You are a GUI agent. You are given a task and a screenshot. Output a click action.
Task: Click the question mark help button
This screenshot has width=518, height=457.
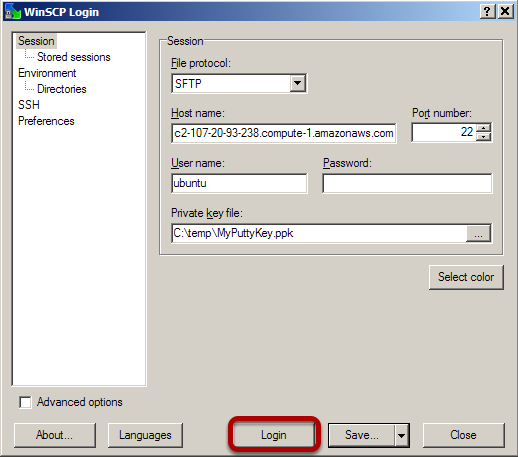(x=487, y=12)
